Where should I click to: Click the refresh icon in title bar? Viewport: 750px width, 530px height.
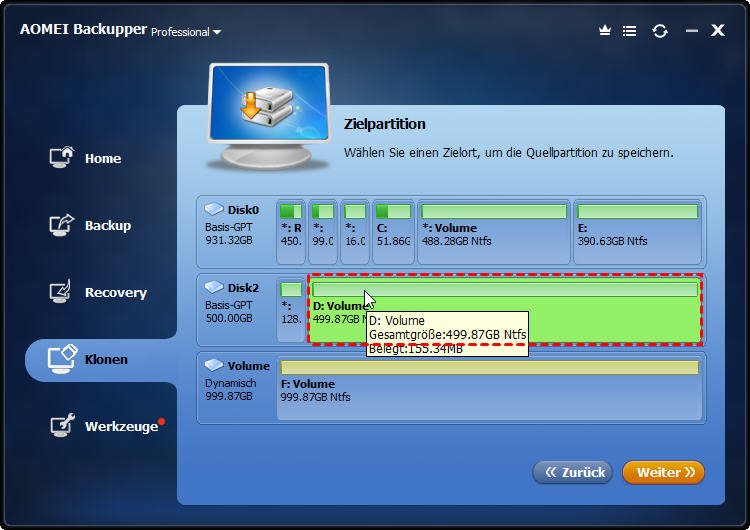point(660,31)
